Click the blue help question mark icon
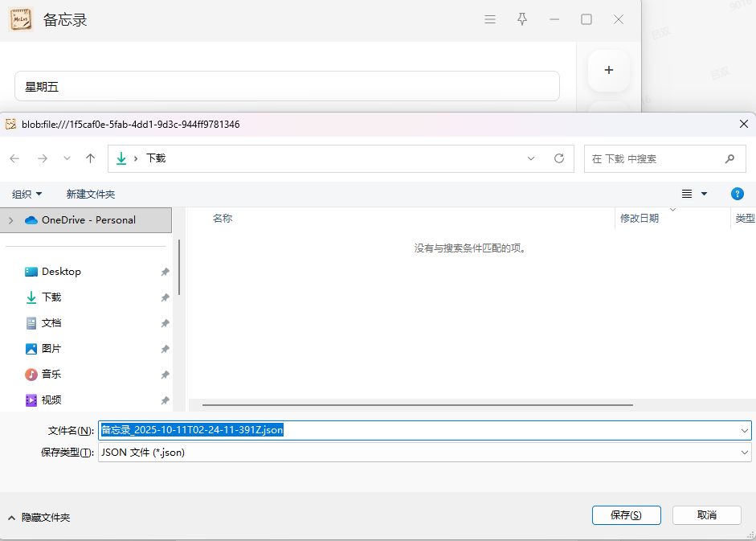 point(737,194)
